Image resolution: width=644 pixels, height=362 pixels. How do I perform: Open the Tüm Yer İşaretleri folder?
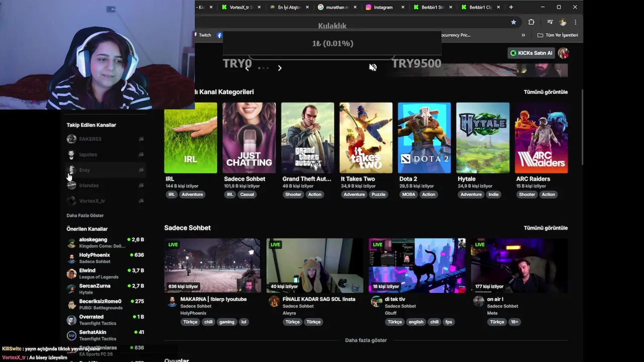click(557, 35)
